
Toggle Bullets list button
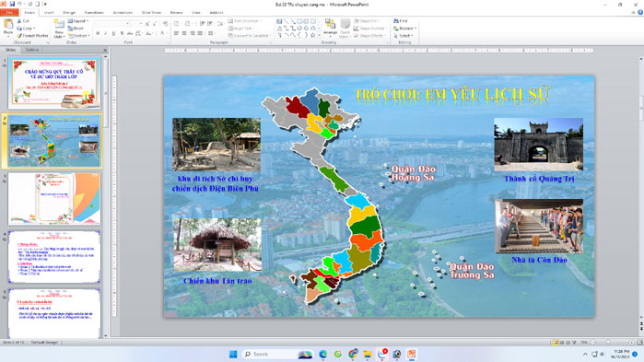point(178,24)
